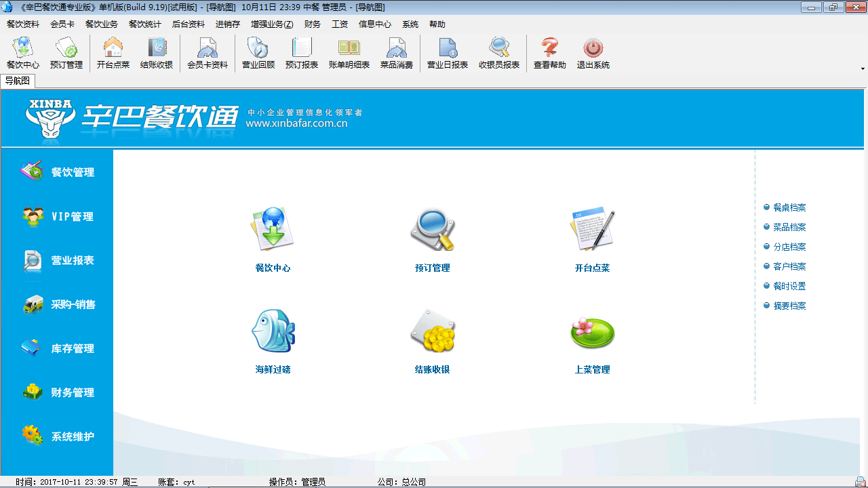Open the 海鲜过磅 fish icon
The image size is (868, 488).
[x=273, y=331]
